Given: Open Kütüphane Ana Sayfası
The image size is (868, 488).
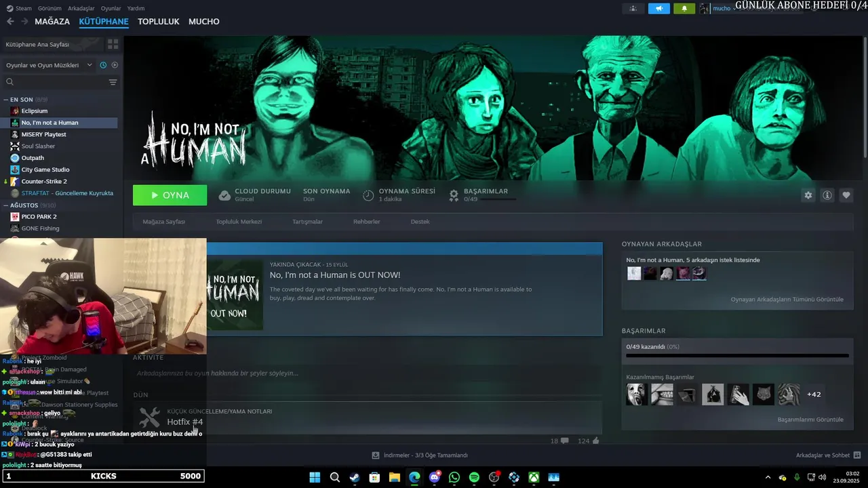Looking at the screenshot, I should pos(37,44).
